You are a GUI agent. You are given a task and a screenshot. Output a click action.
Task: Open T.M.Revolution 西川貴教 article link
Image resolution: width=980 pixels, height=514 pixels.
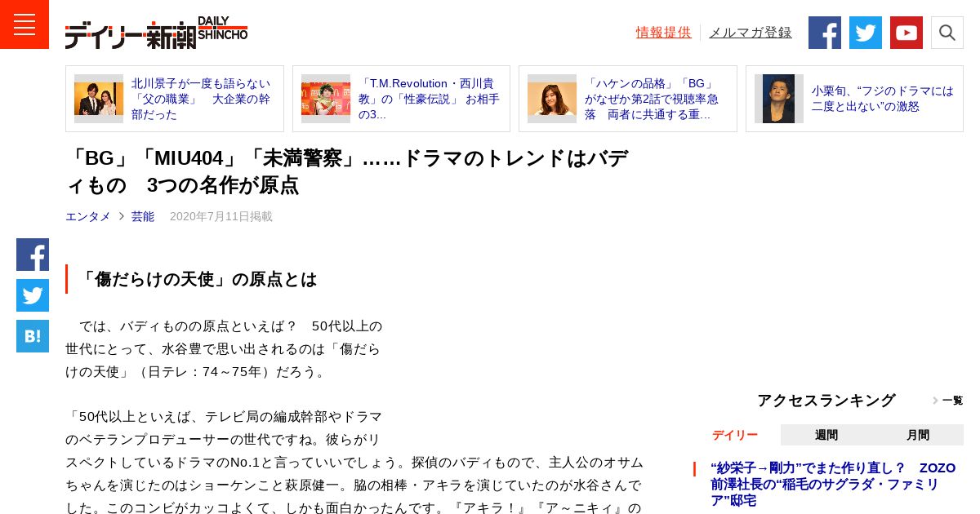coord(429,99)
